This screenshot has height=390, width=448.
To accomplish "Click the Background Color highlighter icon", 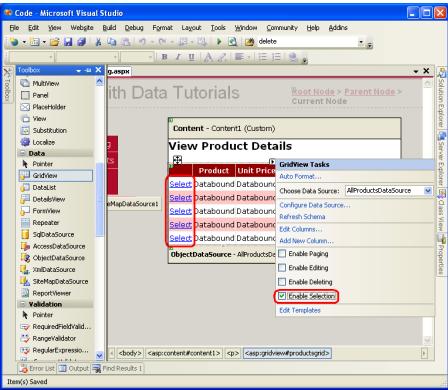I will tap(222, 57).
